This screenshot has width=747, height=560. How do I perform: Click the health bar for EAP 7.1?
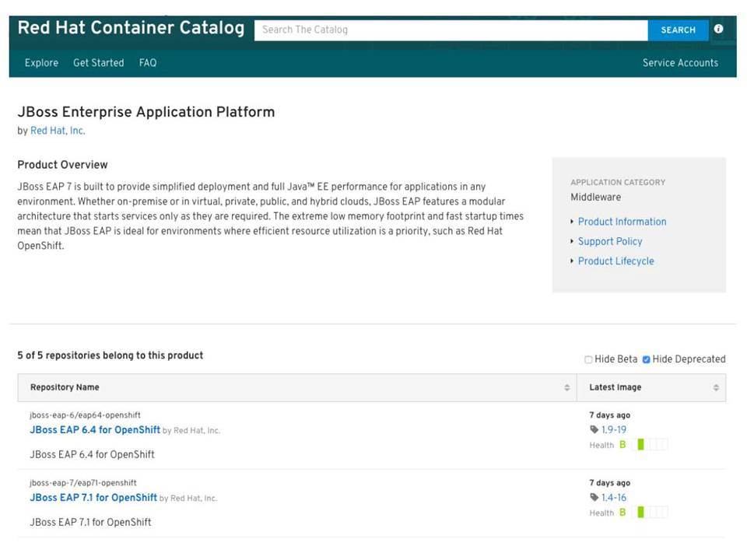pos(651,513)
